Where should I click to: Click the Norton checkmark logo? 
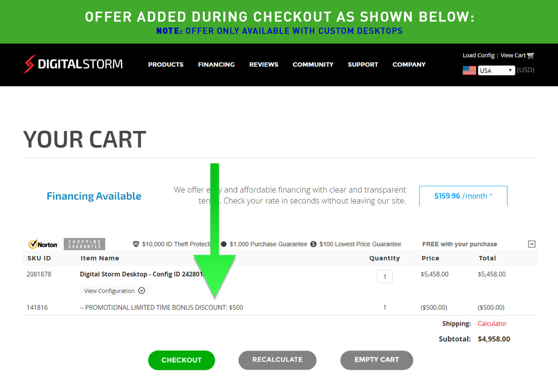33,244
